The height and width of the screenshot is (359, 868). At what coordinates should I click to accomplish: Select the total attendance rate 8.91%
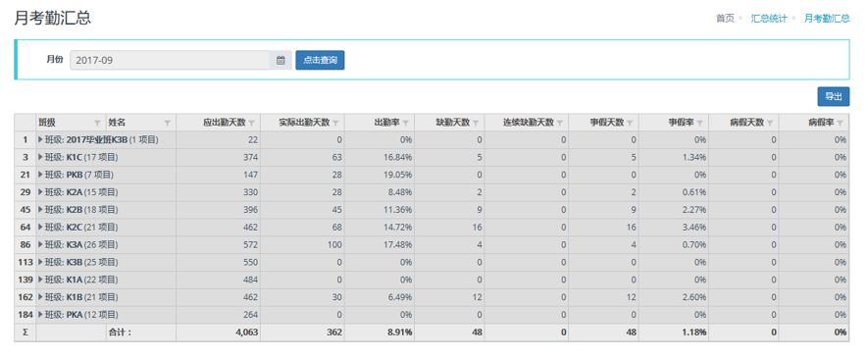[380, 333]
